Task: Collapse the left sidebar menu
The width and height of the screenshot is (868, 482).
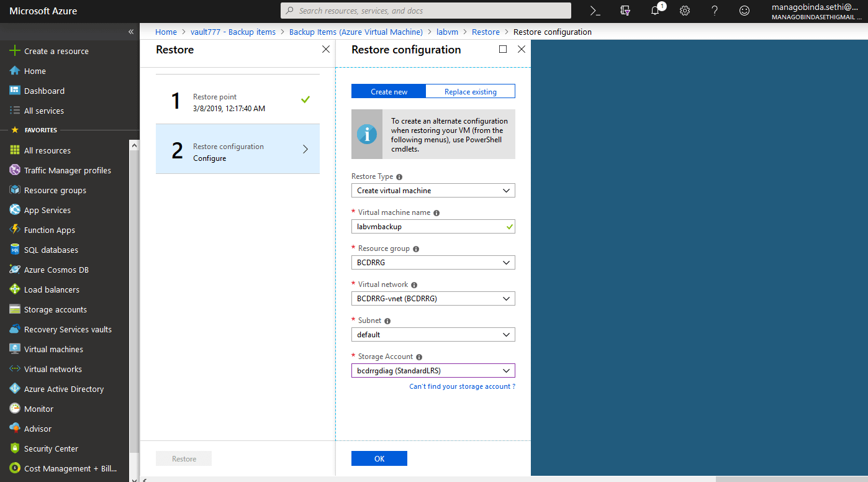Action: [x=131, y=32]
